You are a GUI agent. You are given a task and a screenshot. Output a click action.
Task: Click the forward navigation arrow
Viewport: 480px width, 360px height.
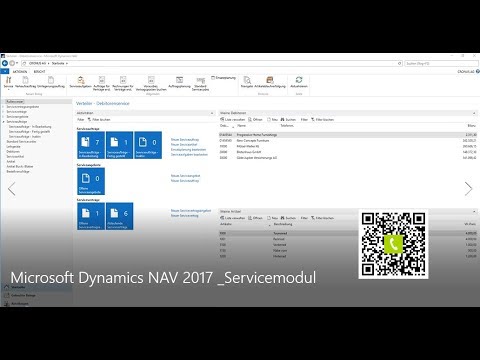(12, 63)
